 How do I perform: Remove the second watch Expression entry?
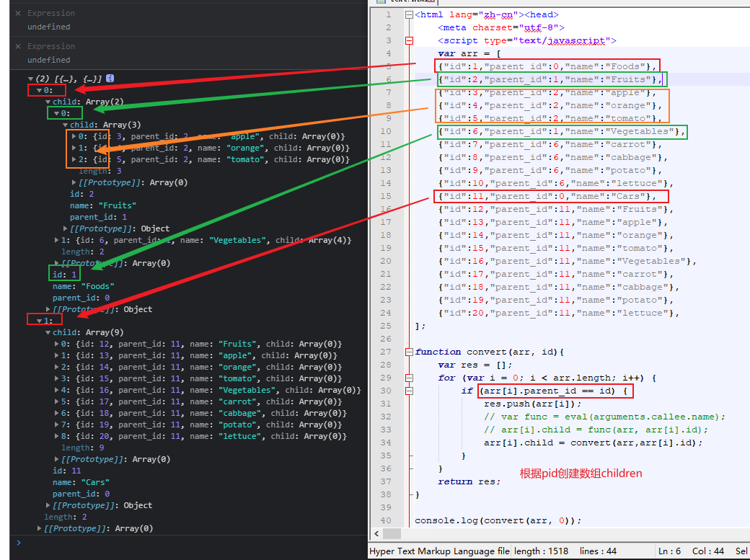[18, 46]
